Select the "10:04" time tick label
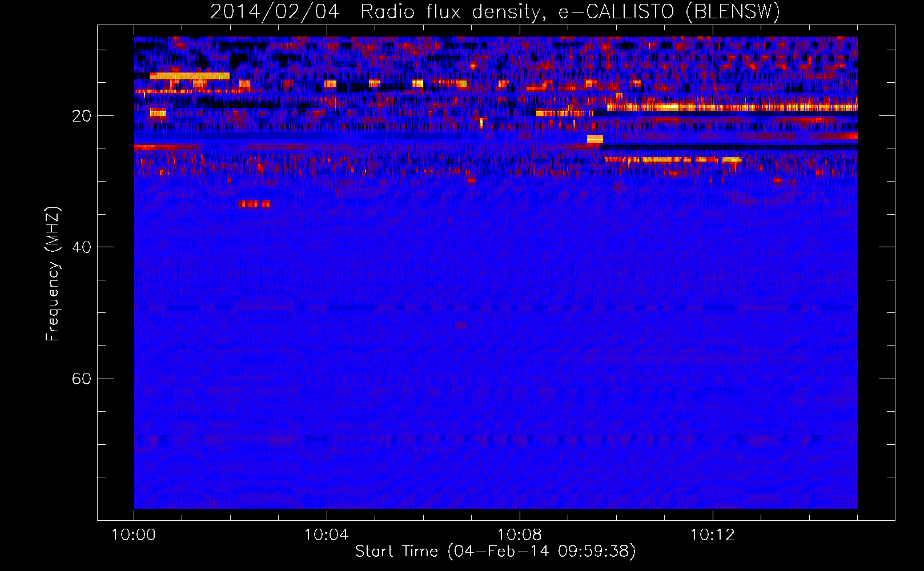The height and width of the screenshot is (571, 924). click(327, 535)
